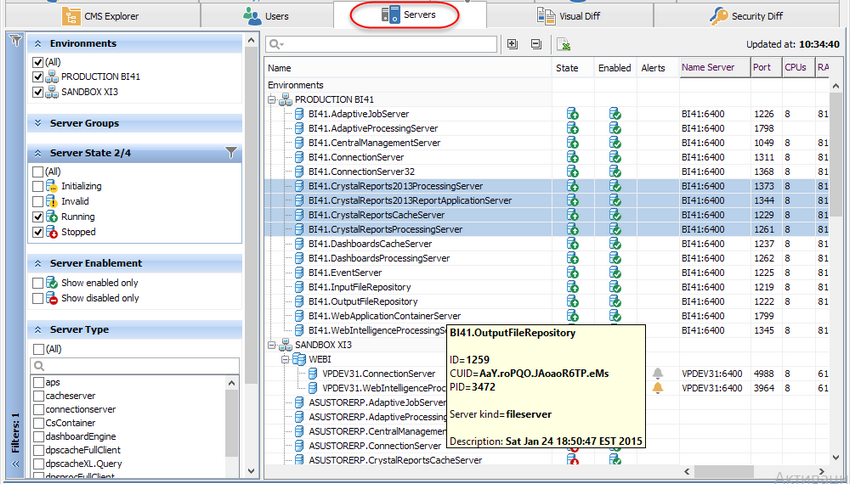Uncheck the Stopped state filter
The width and height of the screenshot is (850, 484).
click(37, 232)
